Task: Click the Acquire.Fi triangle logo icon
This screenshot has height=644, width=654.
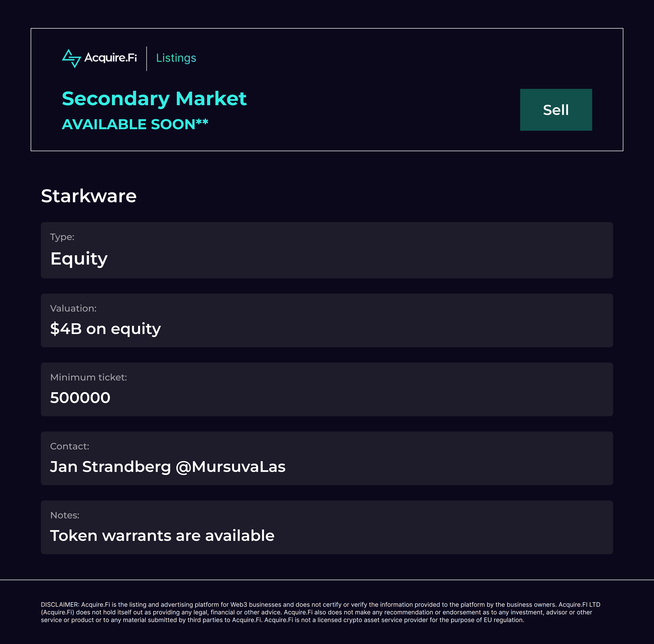Action: click(x=71, y=58)
